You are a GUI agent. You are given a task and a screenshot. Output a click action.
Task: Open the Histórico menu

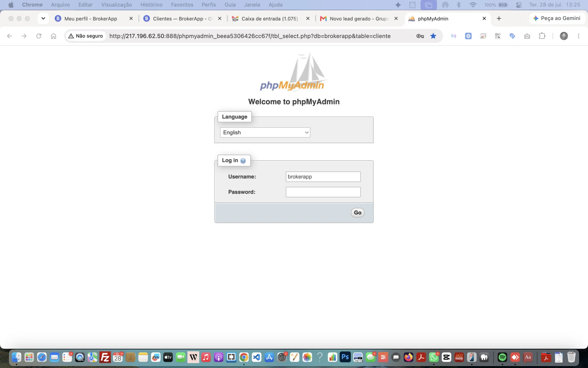coord(151,5)
